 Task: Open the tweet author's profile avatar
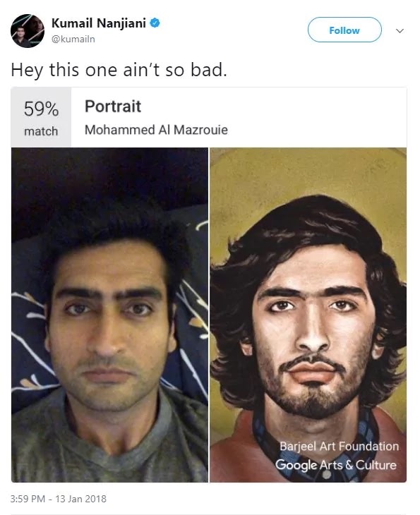(x=28, y=31)
